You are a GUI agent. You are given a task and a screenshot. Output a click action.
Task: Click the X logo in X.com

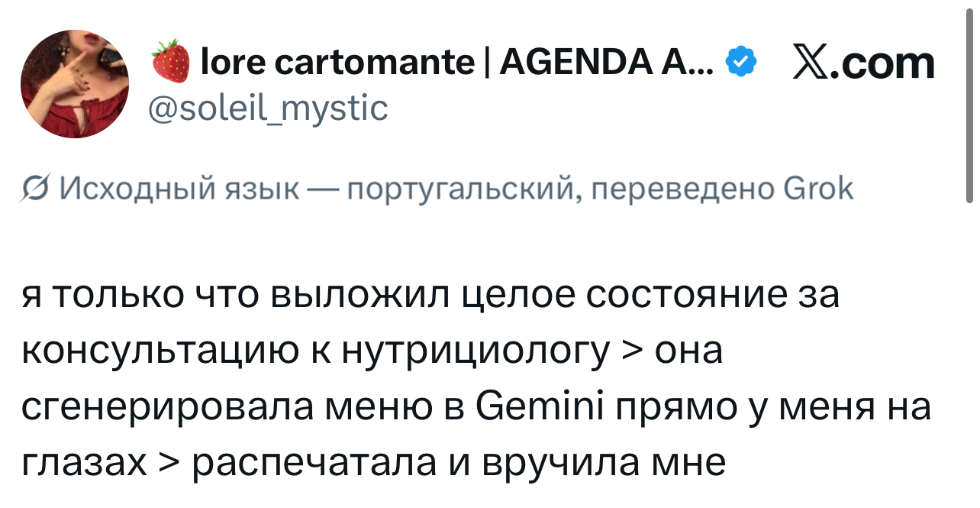tap(815, 63)
